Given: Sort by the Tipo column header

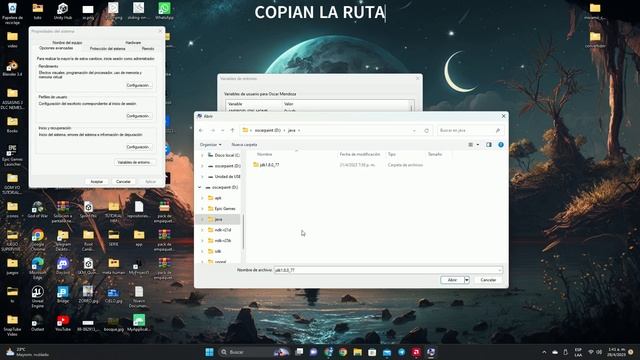Looking at the screenshot, I should click(392, 154).
